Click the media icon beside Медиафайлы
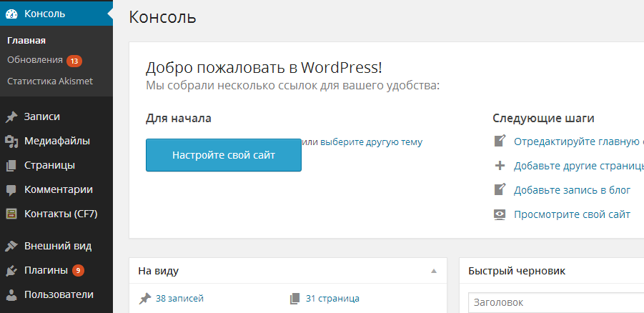 click(x=11, y=141)
